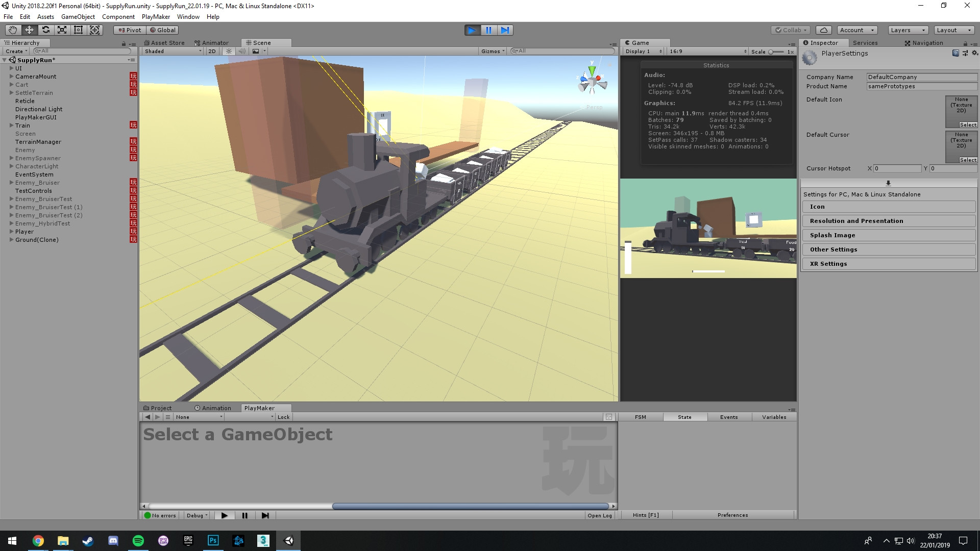This screenshot has height=551, width=980.
Task: Adjust the Game view Scale slider
Action: pyautogui.click(x=776, y=52)
